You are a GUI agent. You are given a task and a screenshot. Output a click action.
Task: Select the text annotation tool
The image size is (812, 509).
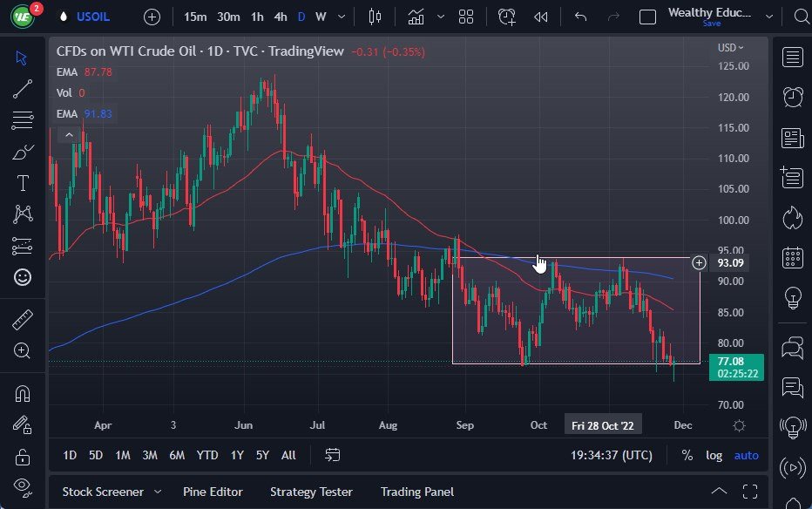pos(22,183)
